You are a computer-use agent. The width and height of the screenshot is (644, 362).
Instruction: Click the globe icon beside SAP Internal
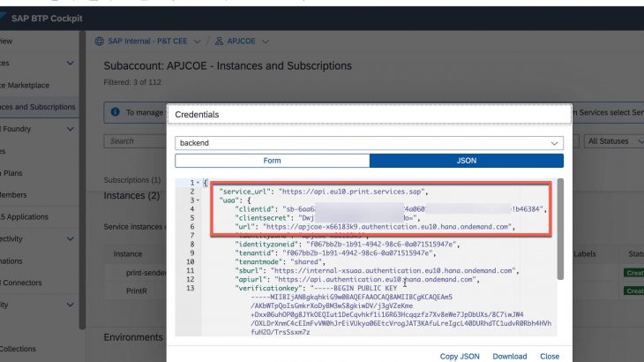click(x=100, y=41)
